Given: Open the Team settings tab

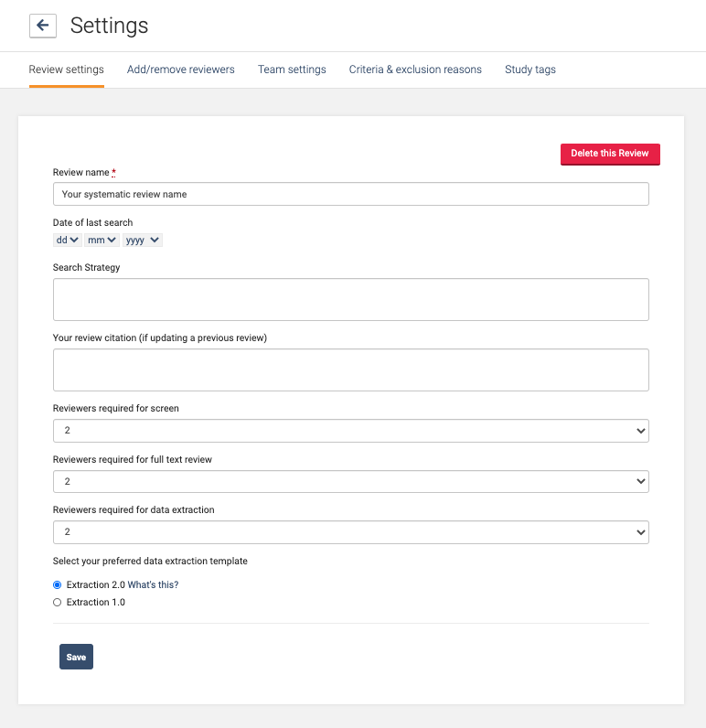Looking at the screenshot, I should 292,70.
